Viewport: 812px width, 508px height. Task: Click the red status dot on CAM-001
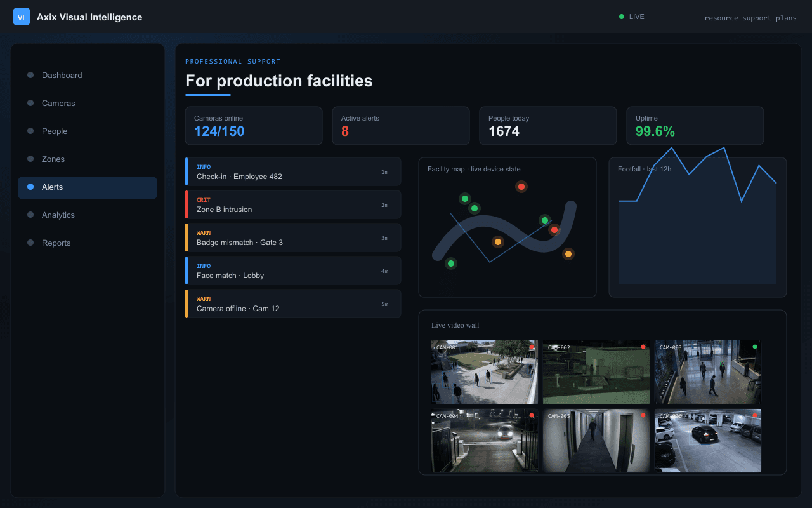coord(532,347)
